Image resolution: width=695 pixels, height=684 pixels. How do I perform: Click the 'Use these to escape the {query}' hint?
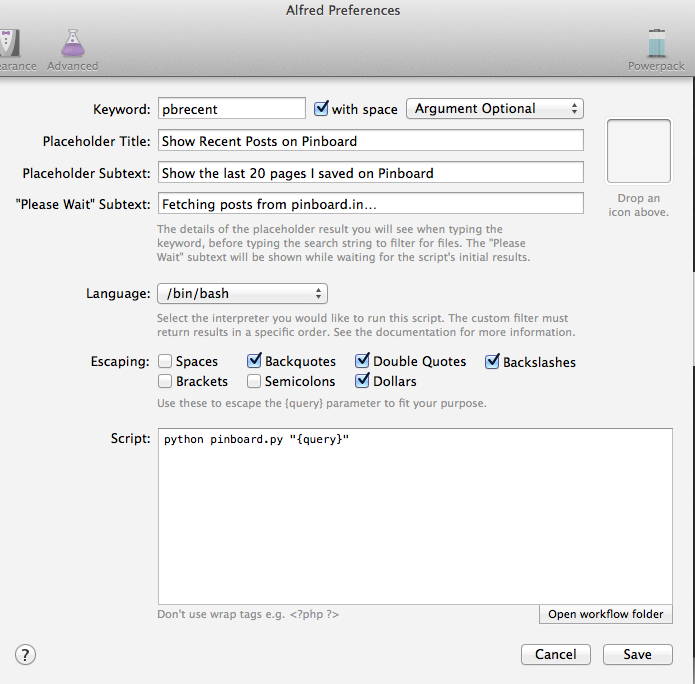click(x=322, y=403)
